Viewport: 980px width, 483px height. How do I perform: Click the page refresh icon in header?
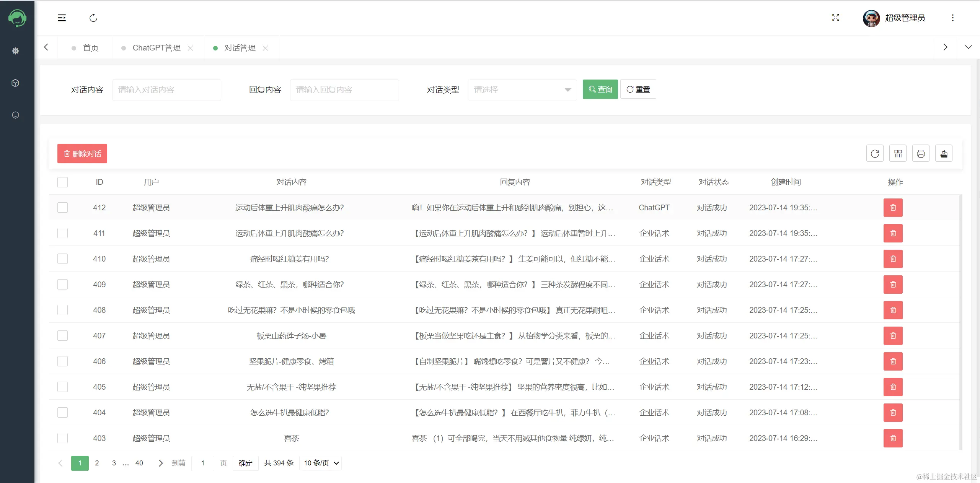pyautogui.click(x=93, y=18)
